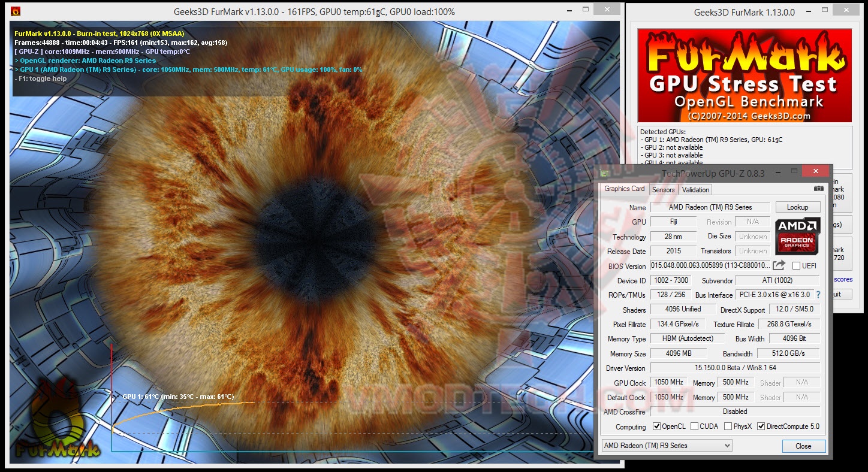Uncheck the OpenCL computing checkbox
This screenshot has height=472, width=868.
pyautogui.click(x=657, y=426)
